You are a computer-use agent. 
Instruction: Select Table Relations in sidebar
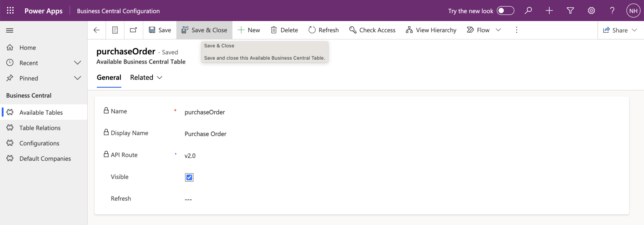coord(40,128)
